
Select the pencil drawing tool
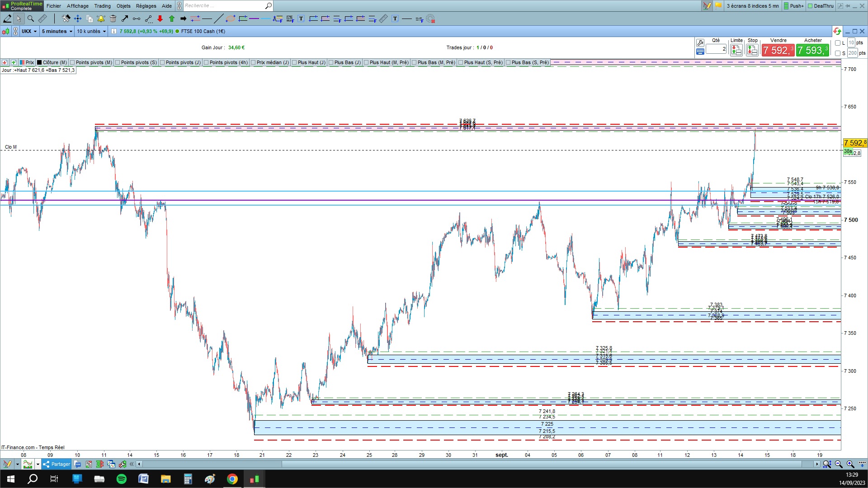point(7,19)
